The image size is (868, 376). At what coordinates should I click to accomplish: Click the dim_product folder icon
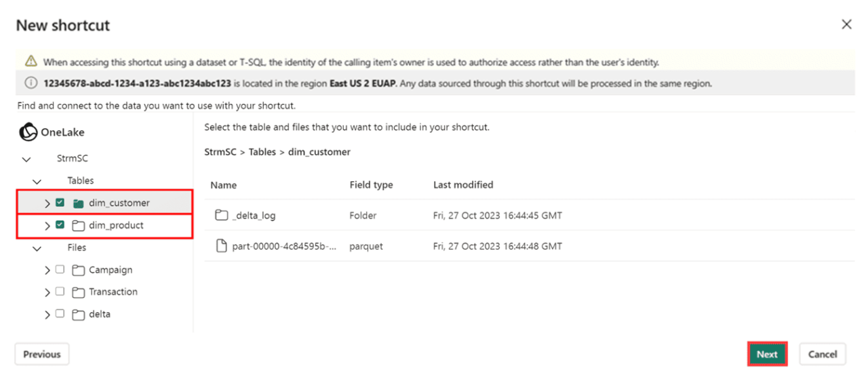[x=78, y=225]
